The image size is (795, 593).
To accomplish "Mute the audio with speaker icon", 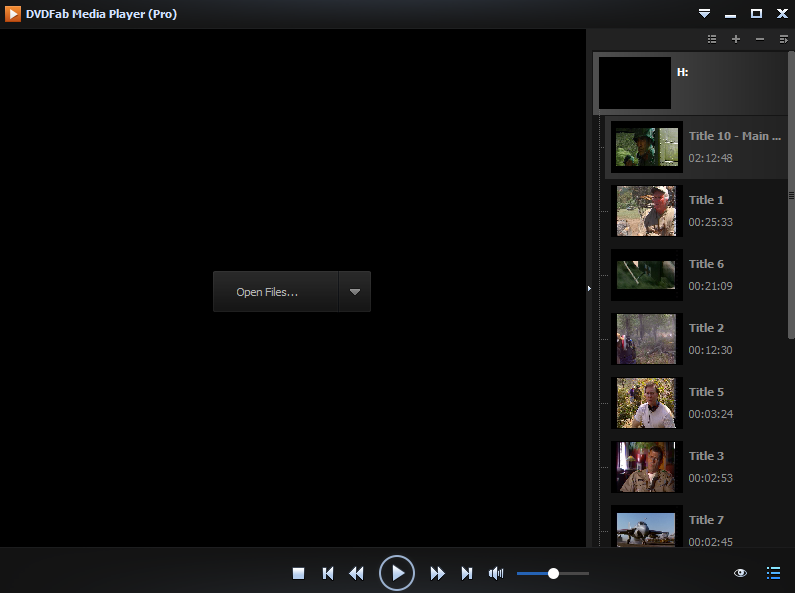I will (496, 573).
